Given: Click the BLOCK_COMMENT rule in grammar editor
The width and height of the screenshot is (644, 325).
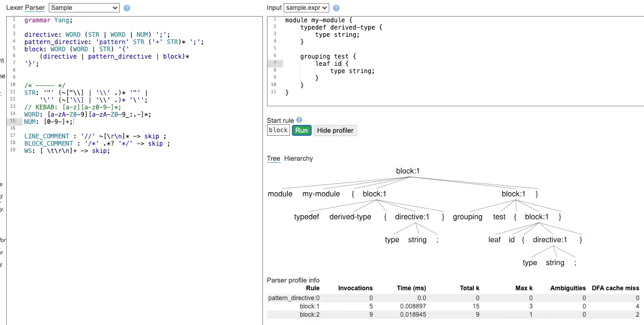Looking at the screenshot, I should 97,144.
